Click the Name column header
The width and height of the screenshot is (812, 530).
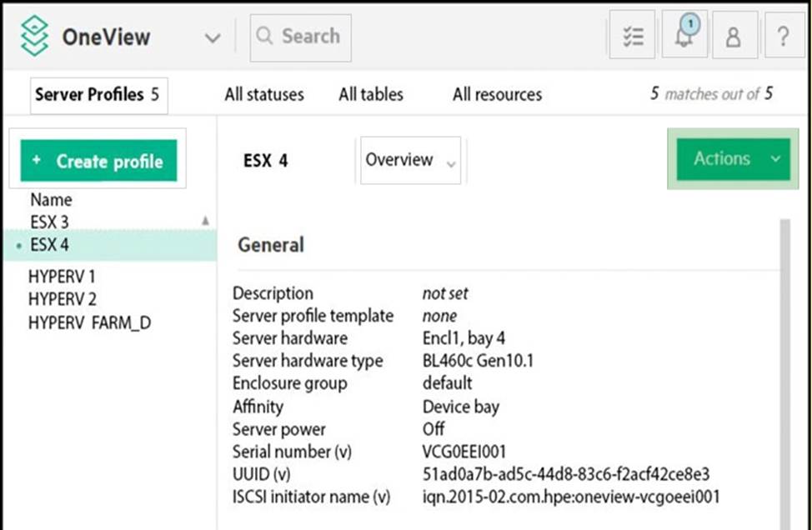51,199
